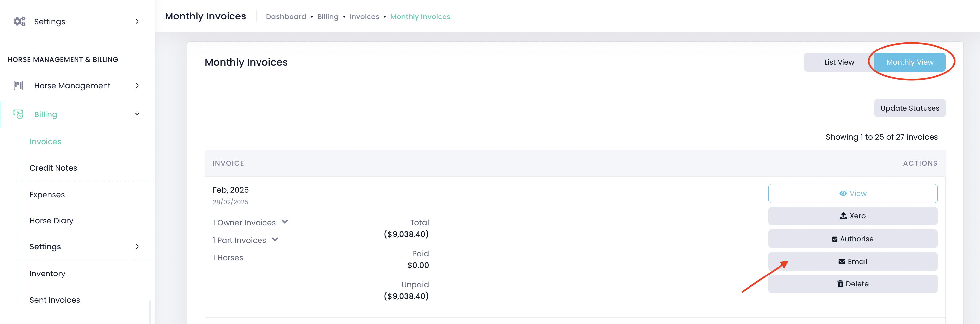Go to Dashboard breadcrumb link

point(286,17)
